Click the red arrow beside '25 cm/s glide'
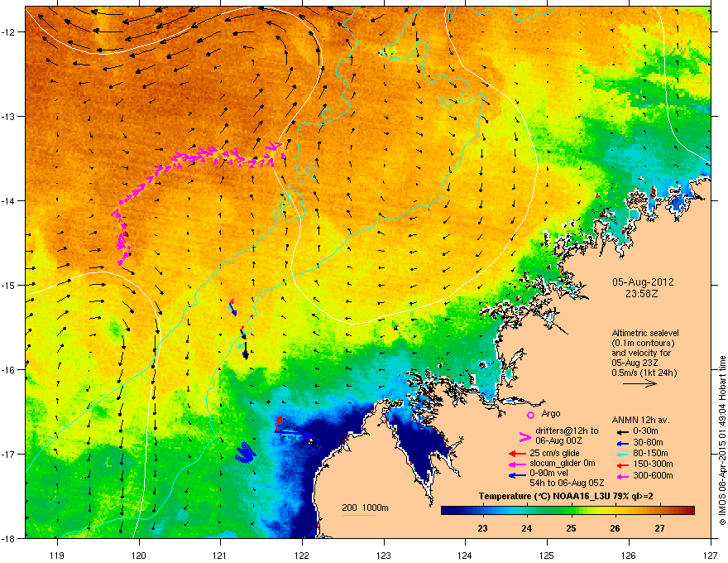Viewport: 728px width, 563px height. point(517,454)
